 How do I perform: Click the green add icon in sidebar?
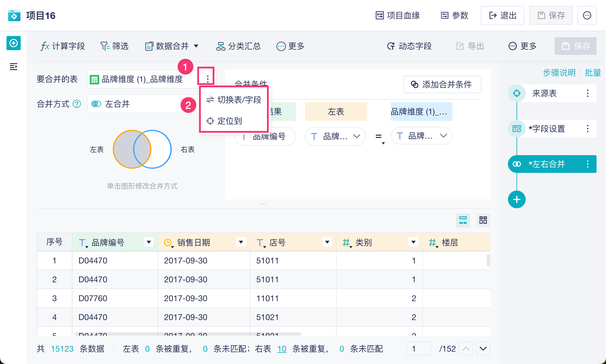(x=14, y=43)
